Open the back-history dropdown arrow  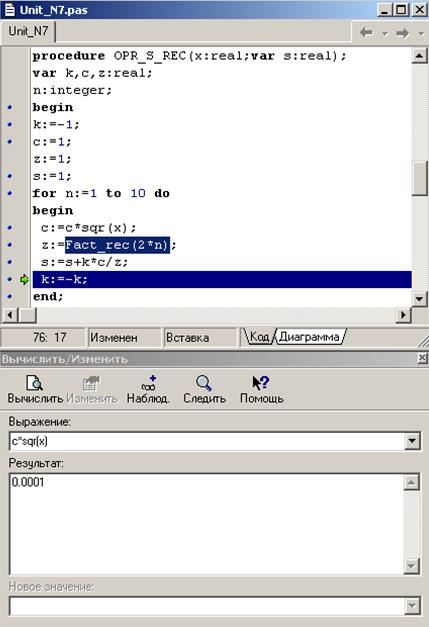385,34
